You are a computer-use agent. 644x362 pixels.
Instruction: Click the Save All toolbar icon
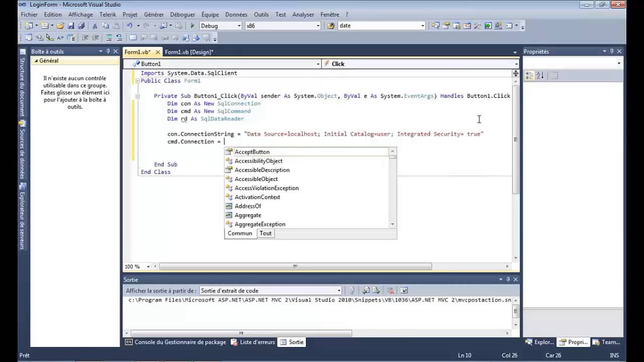(81, 26)
